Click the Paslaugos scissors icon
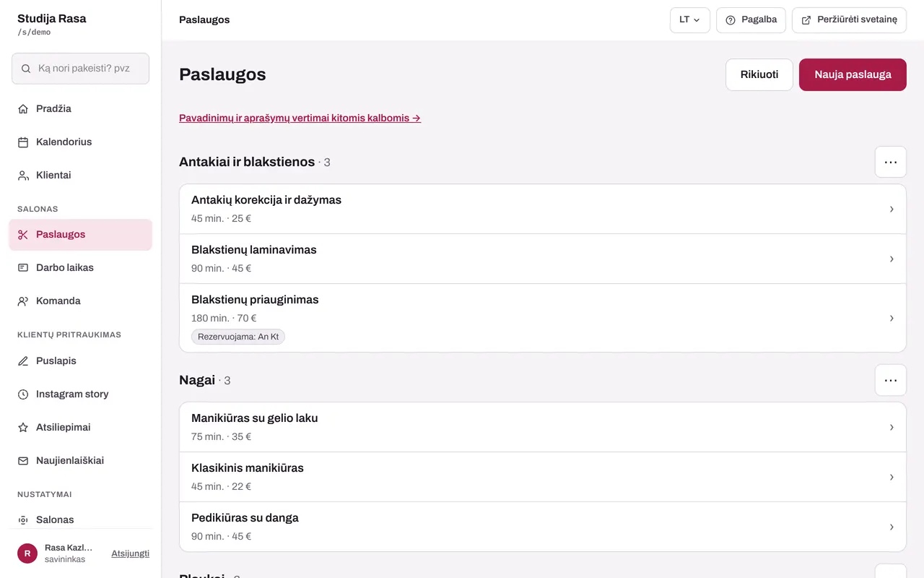The image size is (924, 578). pos(23,235)
